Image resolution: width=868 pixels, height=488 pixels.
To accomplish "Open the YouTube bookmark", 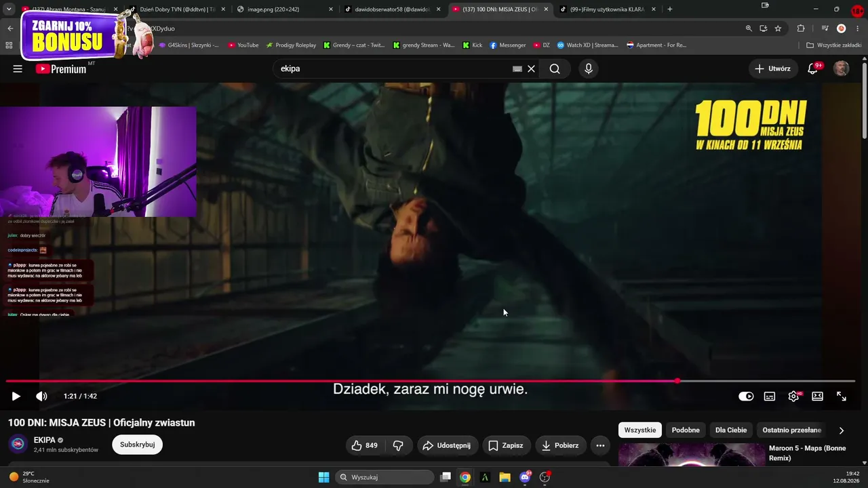I will coord(243,45).
